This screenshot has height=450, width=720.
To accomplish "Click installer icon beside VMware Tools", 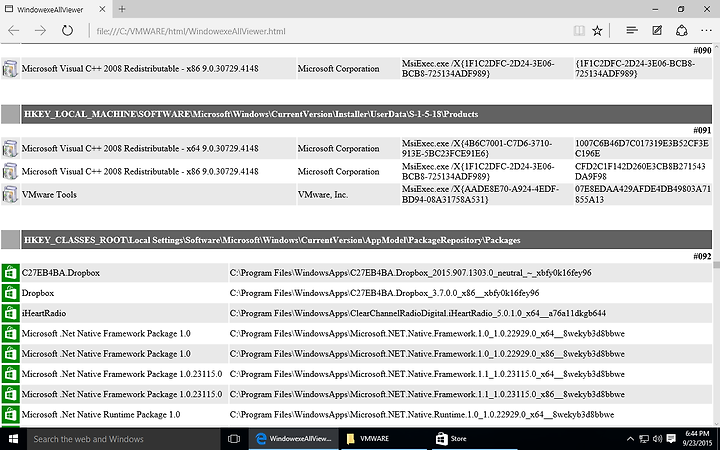I will pos(10,194).
